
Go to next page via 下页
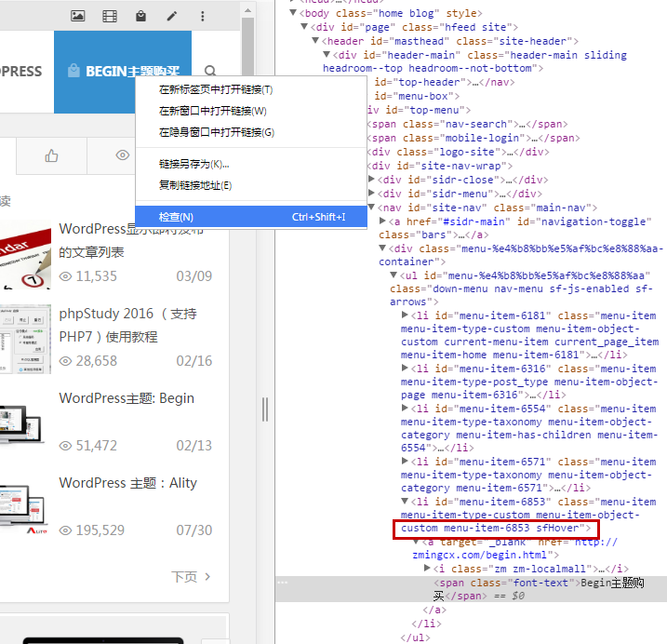coord(191,577)
